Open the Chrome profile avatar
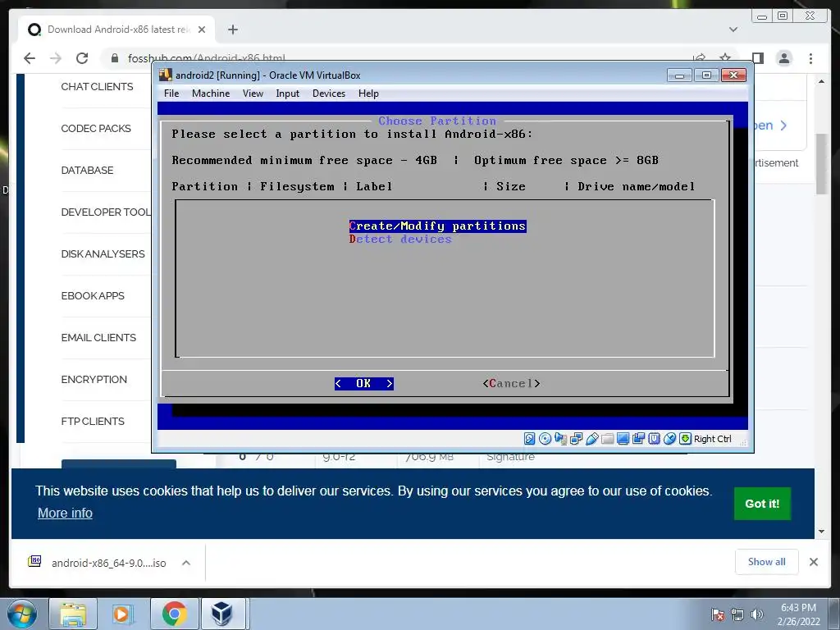Screen dimensions: 840x630 pyautogui.click(x=783, y=58)
